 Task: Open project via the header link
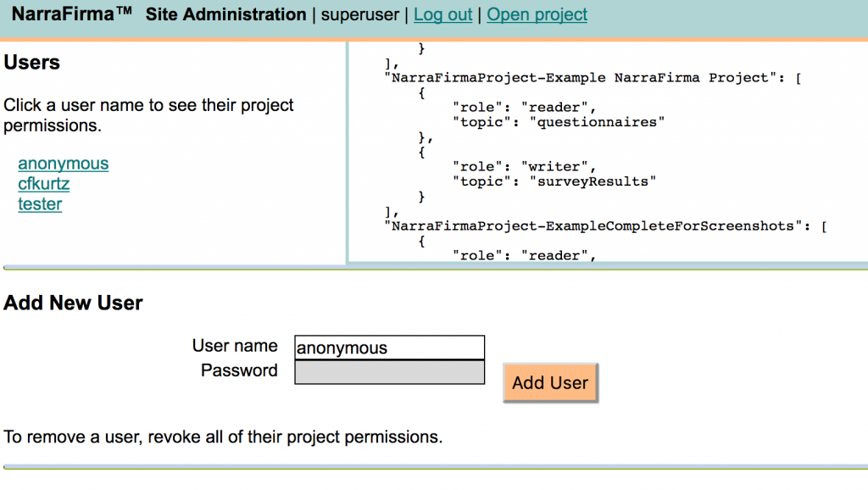[537, 14]
